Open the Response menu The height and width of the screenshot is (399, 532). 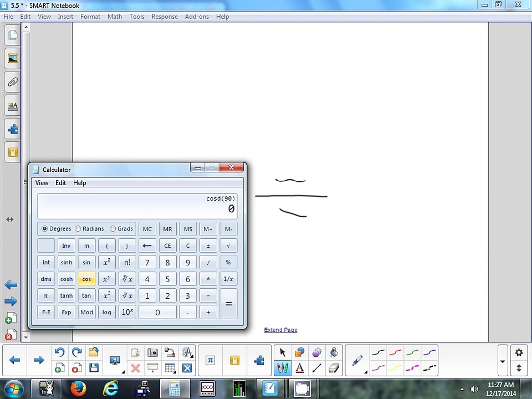[x=165, y=17]
